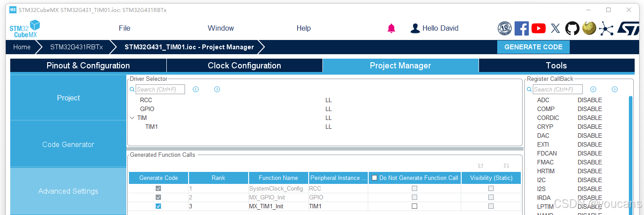Click the ST logo icon

628,28
